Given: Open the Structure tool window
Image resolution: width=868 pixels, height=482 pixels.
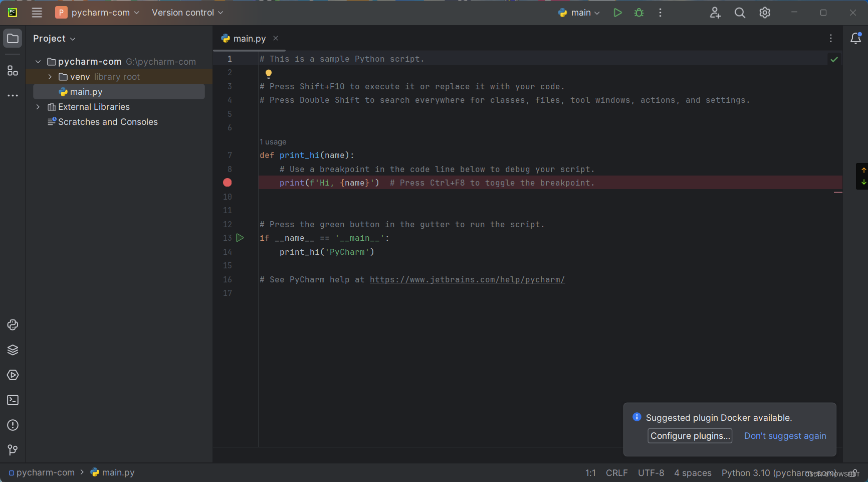Looking at the screenshot, I should (13, 71).
